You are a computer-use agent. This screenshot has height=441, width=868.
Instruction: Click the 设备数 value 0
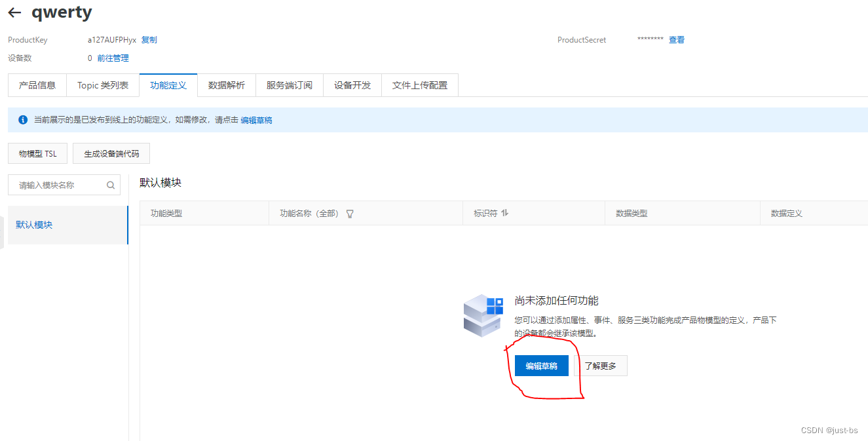click(x=90, y=58)
